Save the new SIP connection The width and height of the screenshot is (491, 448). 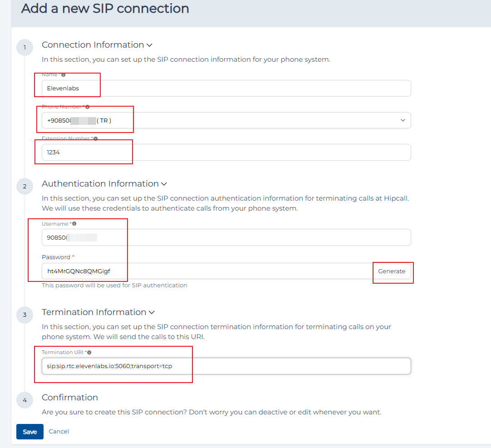point(30,432)
